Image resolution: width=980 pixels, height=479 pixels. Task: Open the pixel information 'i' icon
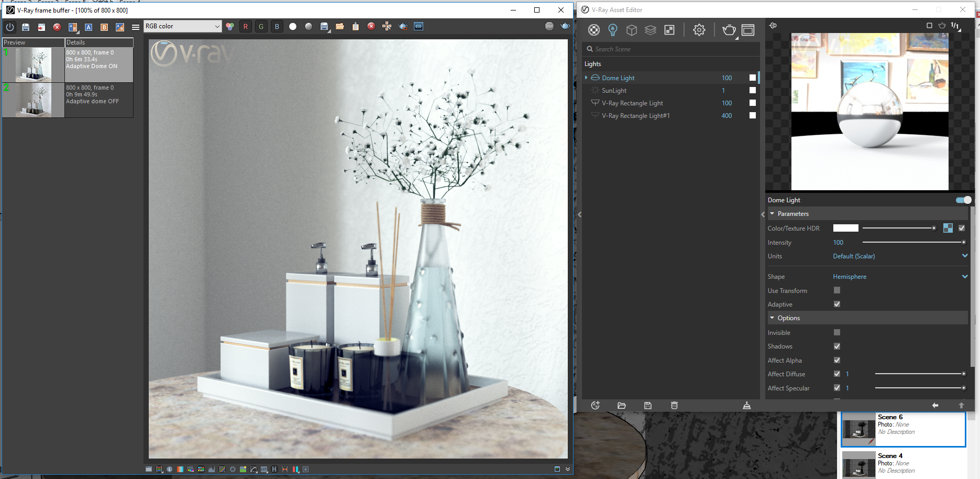tap(170, 469)
